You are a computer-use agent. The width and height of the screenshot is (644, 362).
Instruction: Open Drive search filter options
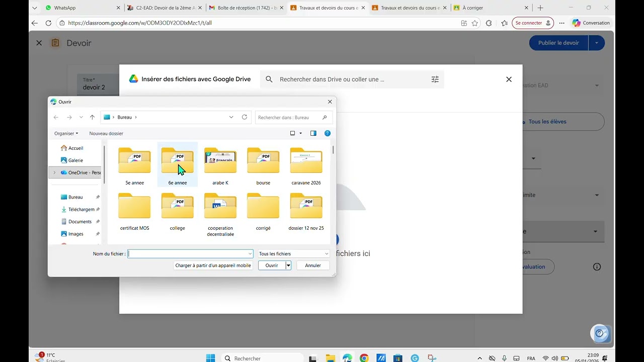point(435,79)
